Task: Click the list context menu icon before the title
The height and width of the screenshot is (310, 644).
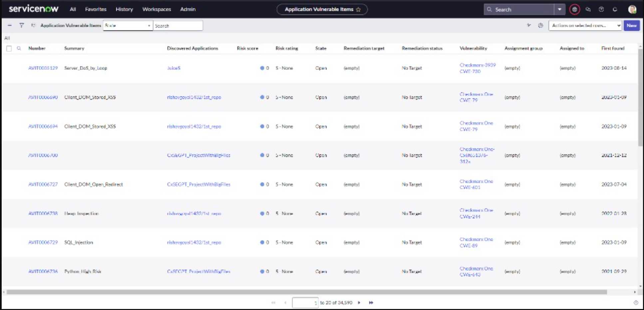Action: [x=33, y=25]
